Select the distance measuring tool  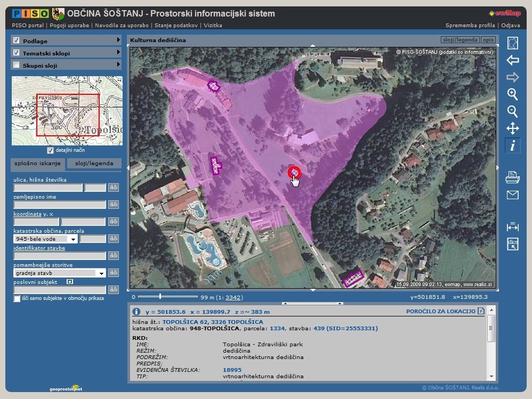click(x=512, y=227)
